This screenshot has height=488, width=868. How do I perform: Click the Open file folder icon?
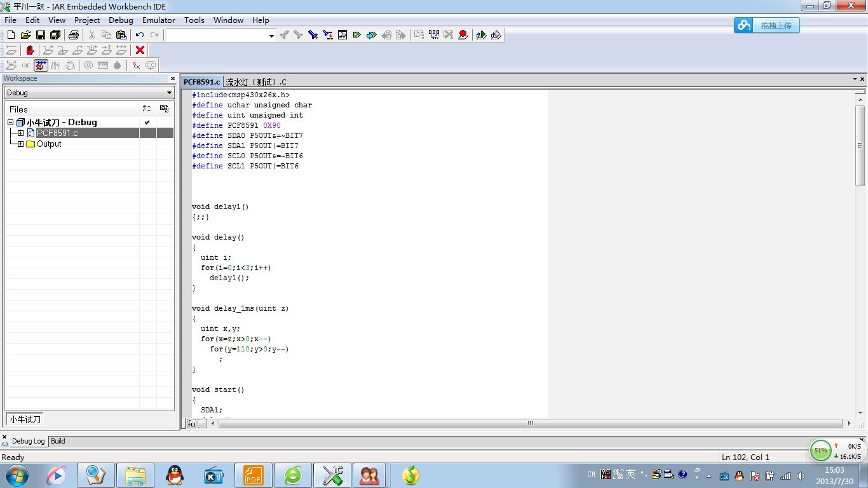coord(25,35)
